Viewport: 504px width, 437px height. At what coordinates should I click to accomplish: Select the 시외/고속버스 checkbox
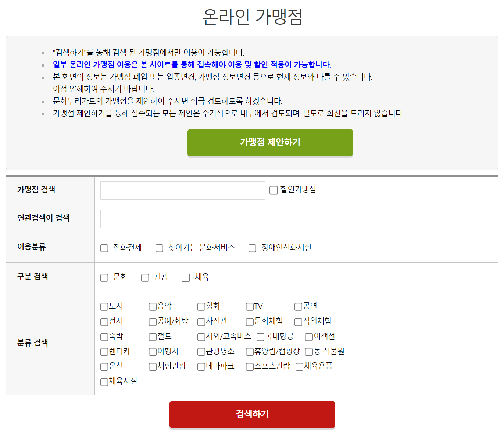coord(201,337)
